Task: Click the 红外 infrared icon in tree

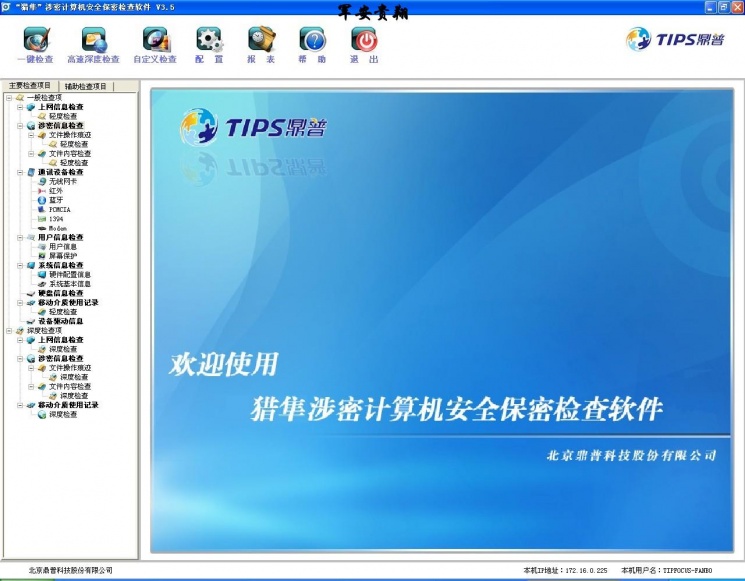Action: pyautogui.click(x=42, y=191)
